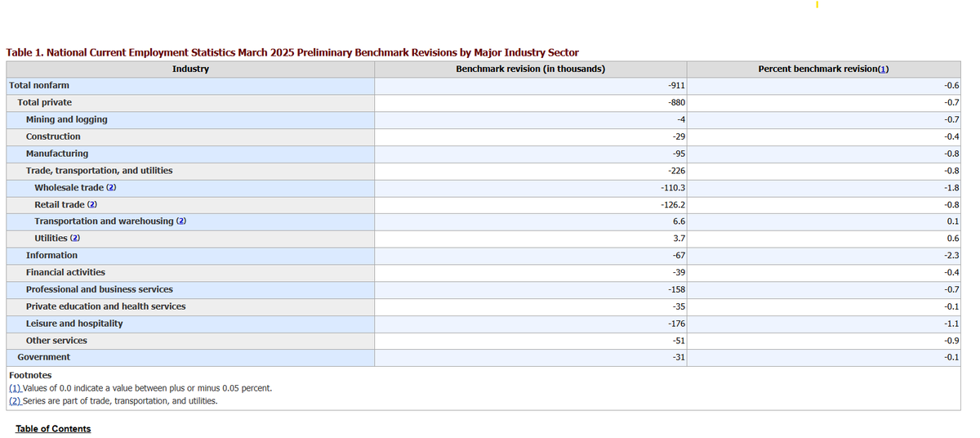Click the Wholesale trade label text
This screenshot has height=438, width=980.
tap(69, 188)
